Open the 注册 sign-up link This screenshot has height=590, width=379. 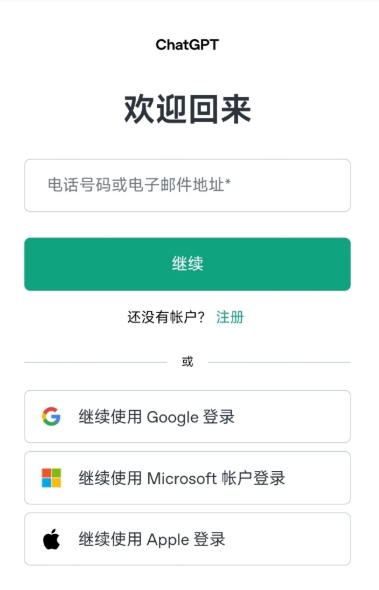(230, 317)
